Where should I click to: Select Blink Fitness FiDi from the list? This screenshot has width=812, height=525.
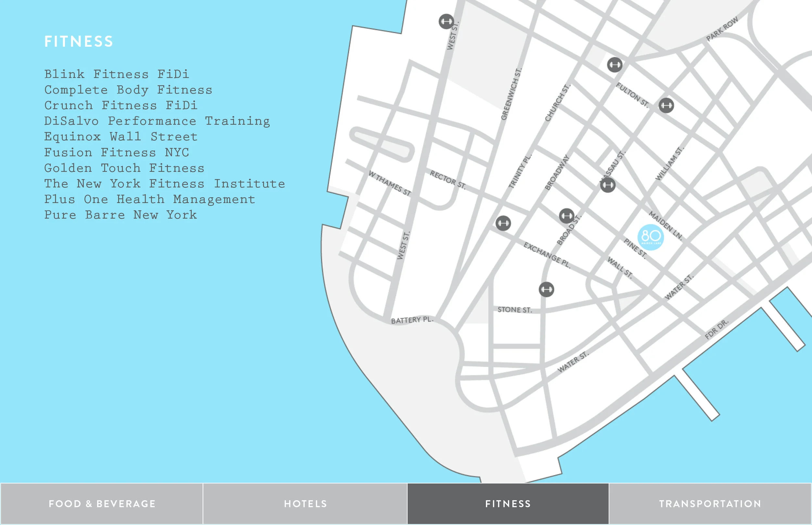click(x=117, y=74)
